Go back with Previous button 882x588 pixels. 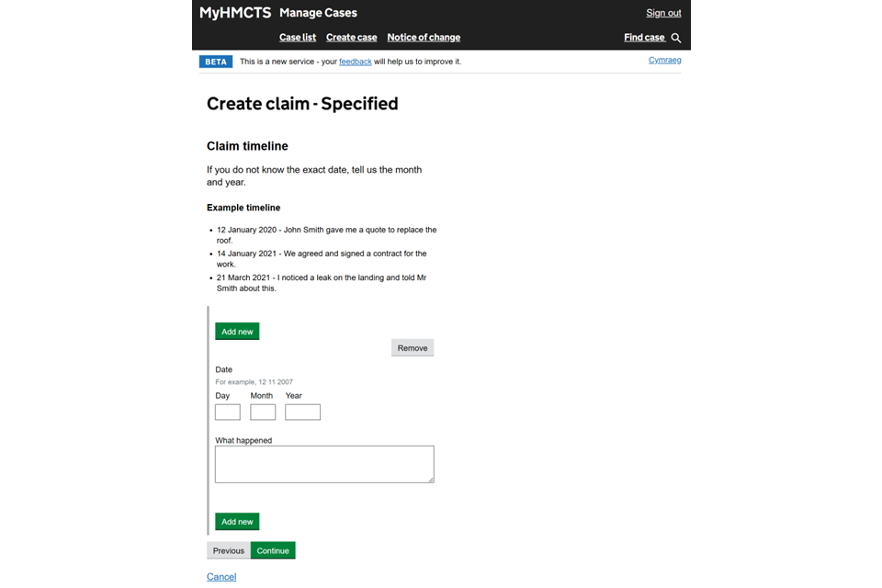229,550
